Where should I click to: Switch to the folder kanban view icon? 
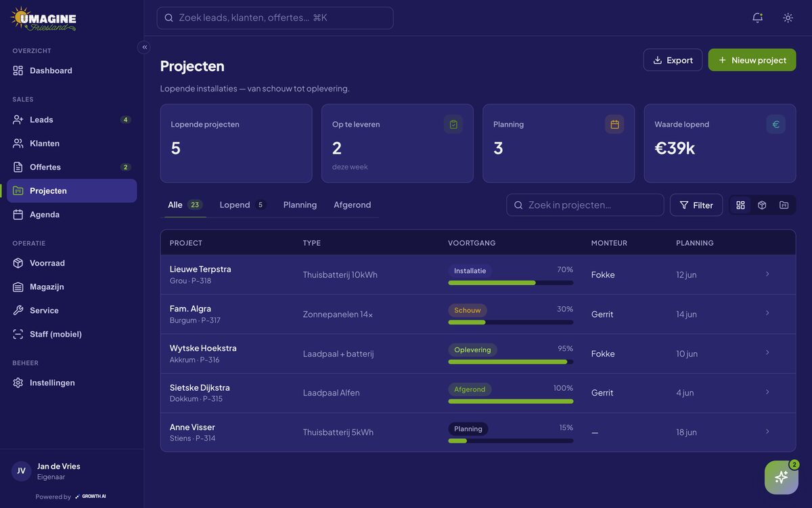pos(784,205)
